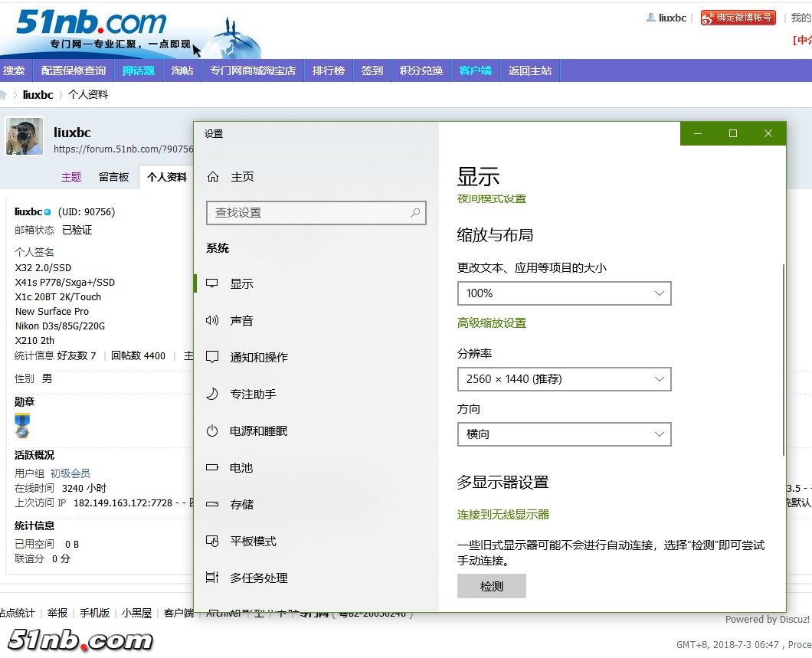
Task: Open Tablet mode (平板模式) icon settings
Action: point(212,541)
